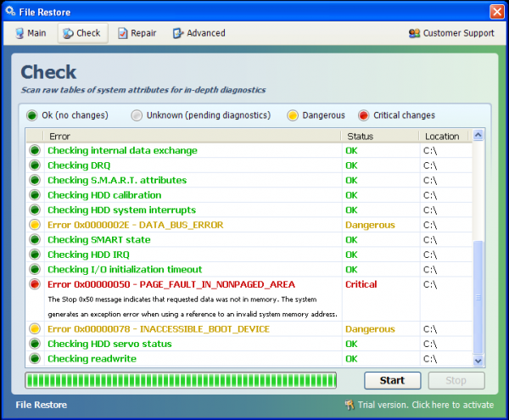The height and width of the screenshot is (420, 509).
Task: Click yellow icon beside INACCESSIBLE_BOOT_DEVICE
Action: point(35,329)
